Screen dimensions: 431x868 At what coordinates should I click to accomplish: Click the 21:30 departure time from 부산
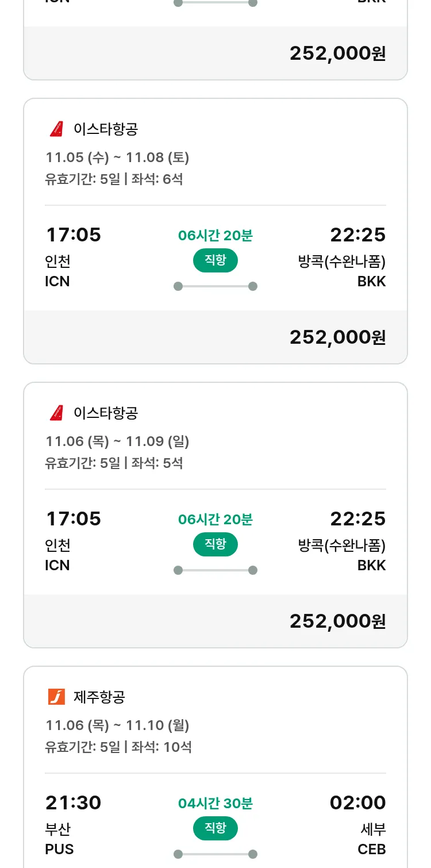pos(73,802)
